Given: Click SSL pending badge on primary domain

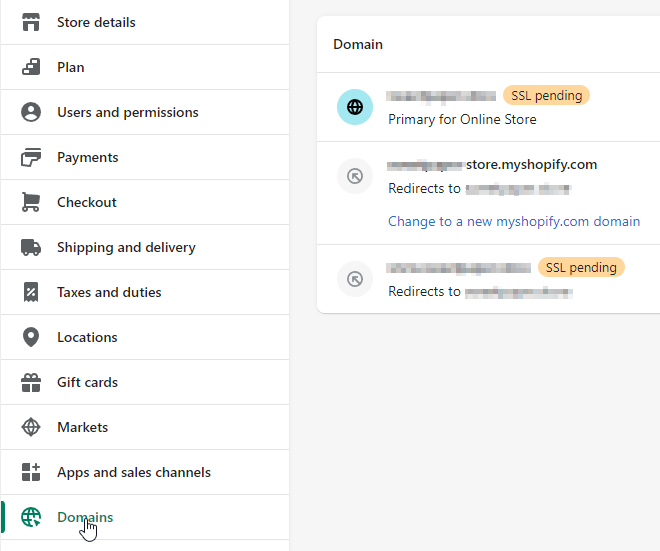Looking at the screenshot, I should tap(546, 96).
